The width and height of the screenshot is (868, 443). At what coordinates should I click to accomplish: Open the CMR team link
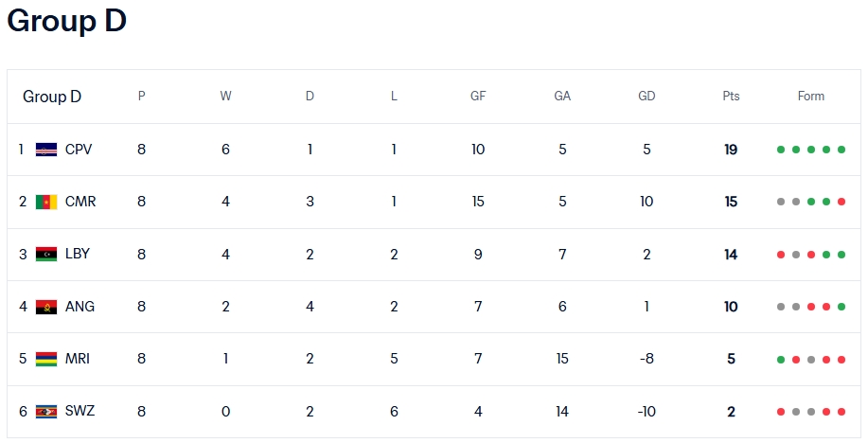[x=80, y=202]
